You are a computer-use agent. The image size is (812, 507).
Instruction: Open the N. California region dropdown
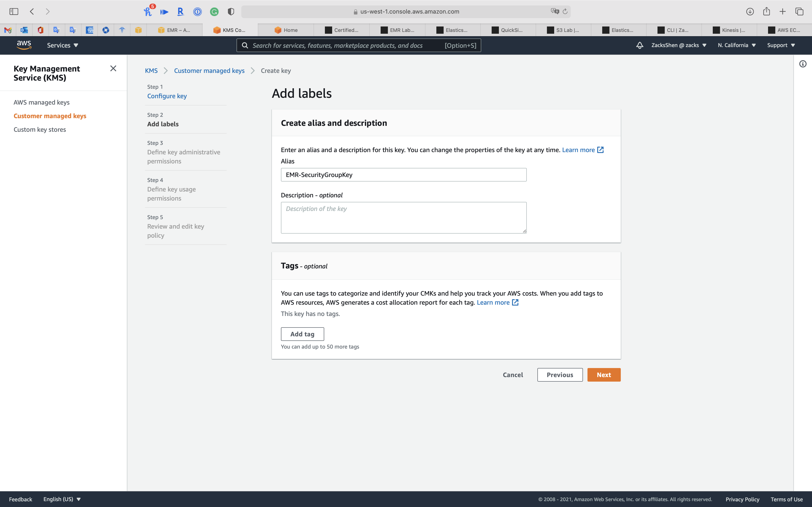(737, 45)
